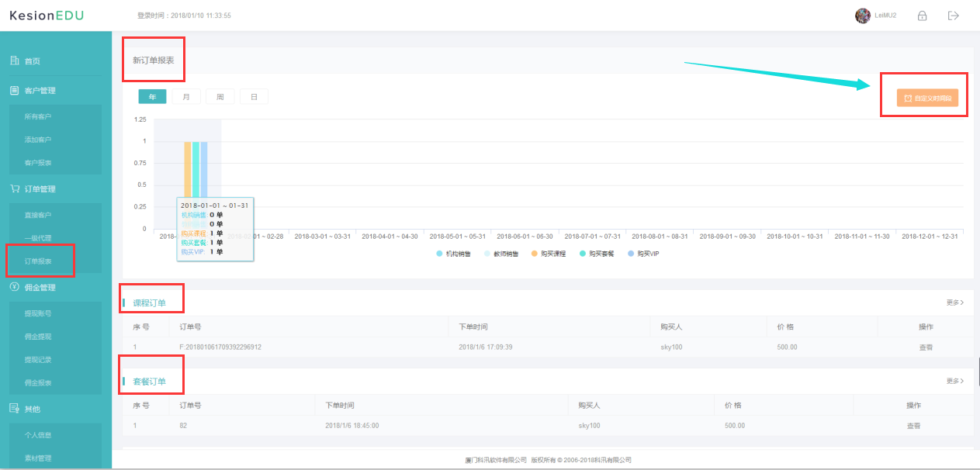Click the 其他 section icon

(x=14, y=408)
